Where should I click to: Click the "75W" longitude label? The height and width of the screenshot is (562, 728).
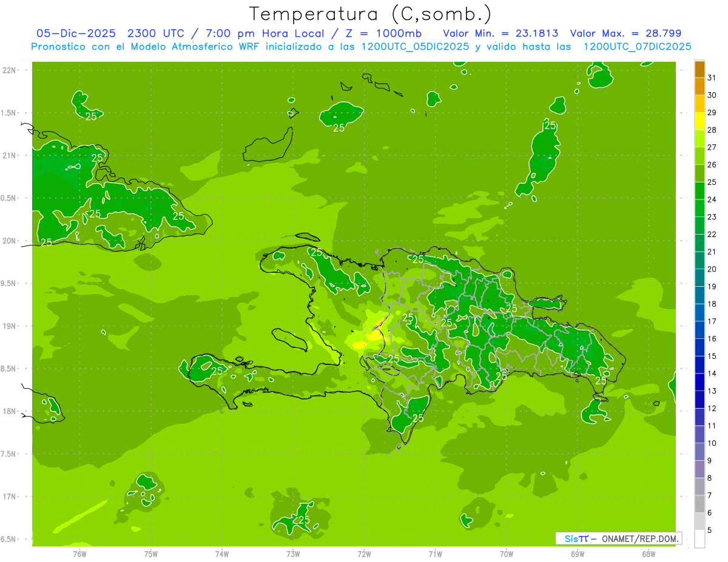[x=151, y=554]
